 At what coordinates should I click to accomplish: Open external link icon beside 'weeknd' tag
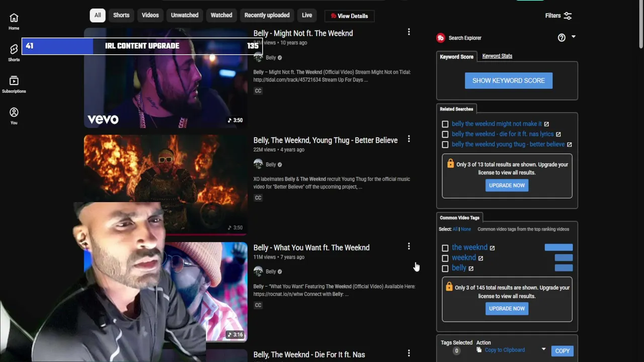tap(480, 258)
